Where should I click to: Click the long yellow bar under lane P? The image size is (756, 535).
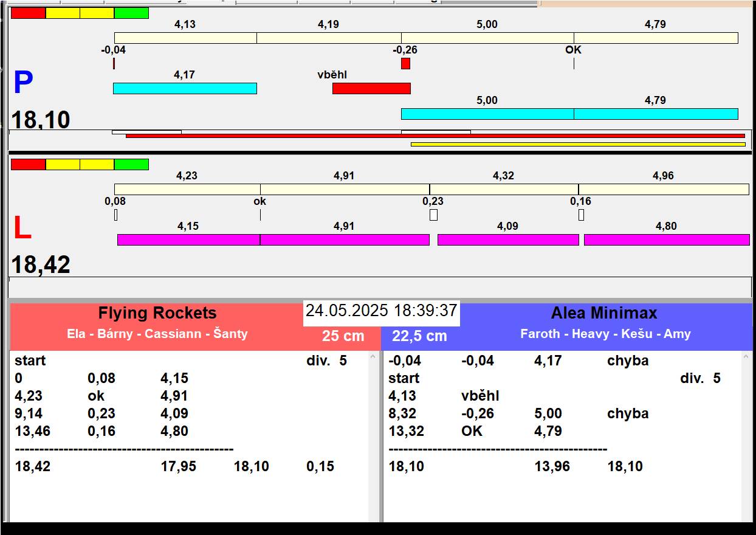[578, 144]
